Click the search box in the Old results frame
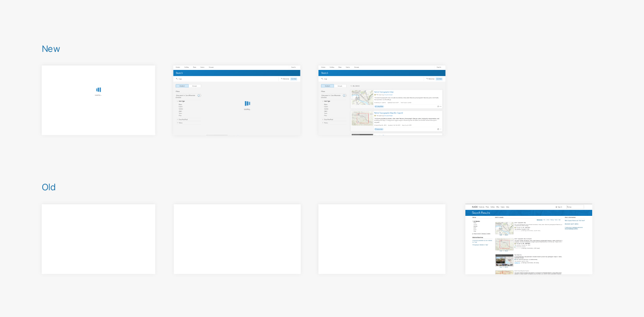644x317 pixels. point(575,207)
